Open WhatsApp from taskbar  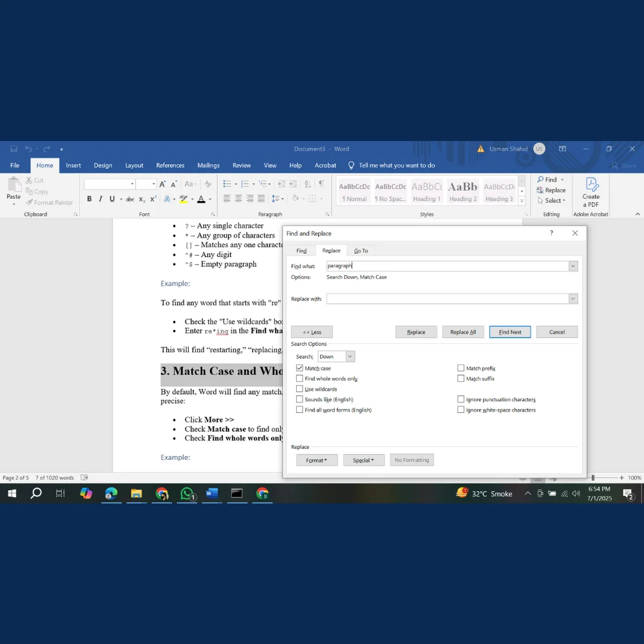(187, 493)
